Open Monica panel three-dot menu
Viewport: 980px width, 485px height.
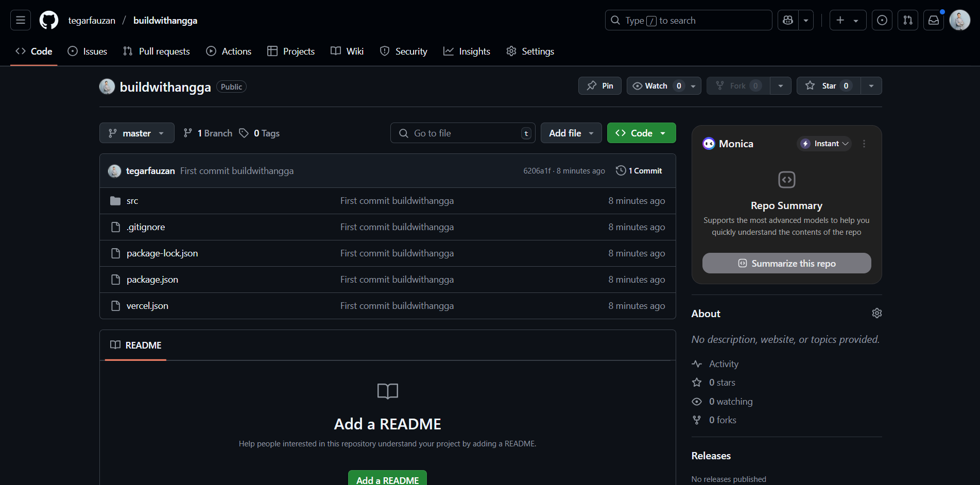[x=864, y=144]
